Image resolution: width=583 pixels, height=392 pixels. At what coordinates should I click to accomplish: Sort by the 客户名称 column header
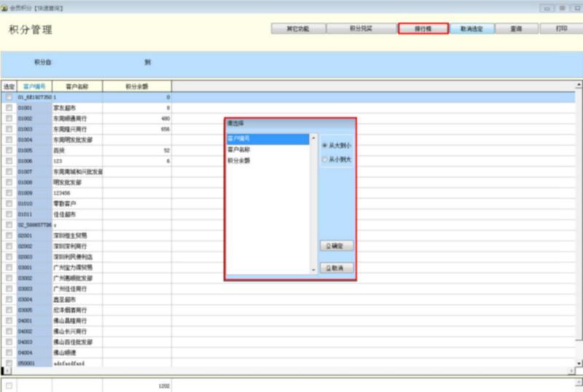pyautogui.click(x=77, y=86)
